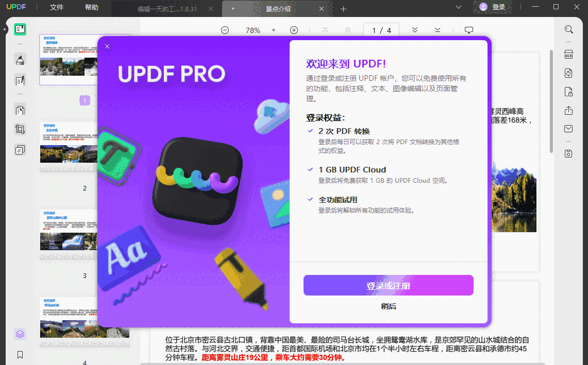Jump to next page with down chevron
The width and height of the screenshot is (588, 365).
coord(415,30)
